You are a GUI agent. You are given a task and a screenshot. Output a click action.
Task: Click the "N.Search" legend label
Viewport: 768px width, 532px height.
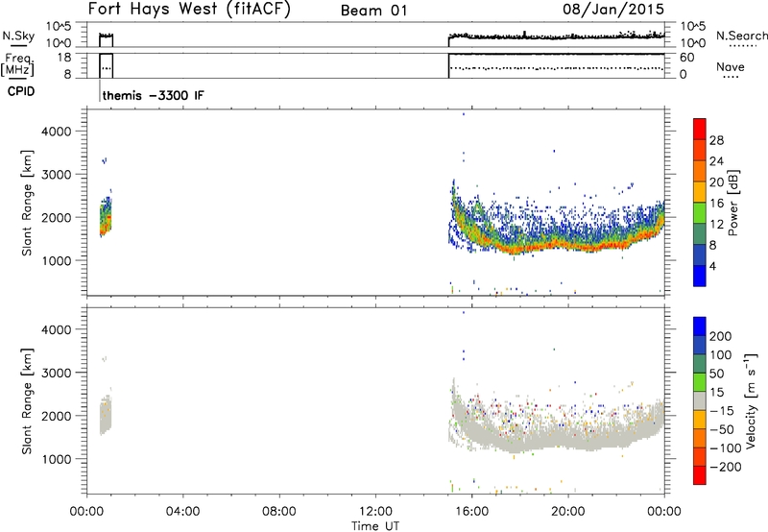[741, 36]
